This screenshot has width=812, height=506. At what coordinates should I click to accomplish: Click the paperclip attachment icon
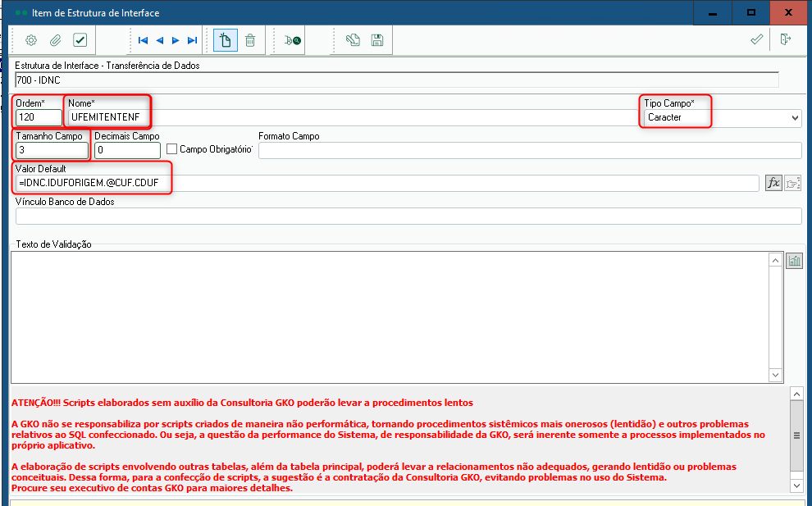click(56, 40)
